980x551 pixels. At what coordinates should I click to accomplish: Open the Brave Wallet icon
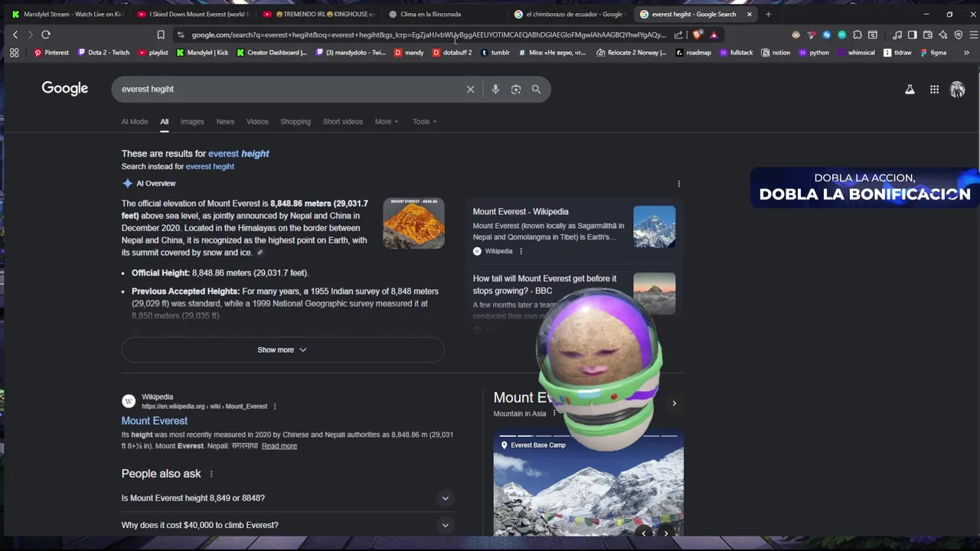pyautogui.click(x=928, y=34)
